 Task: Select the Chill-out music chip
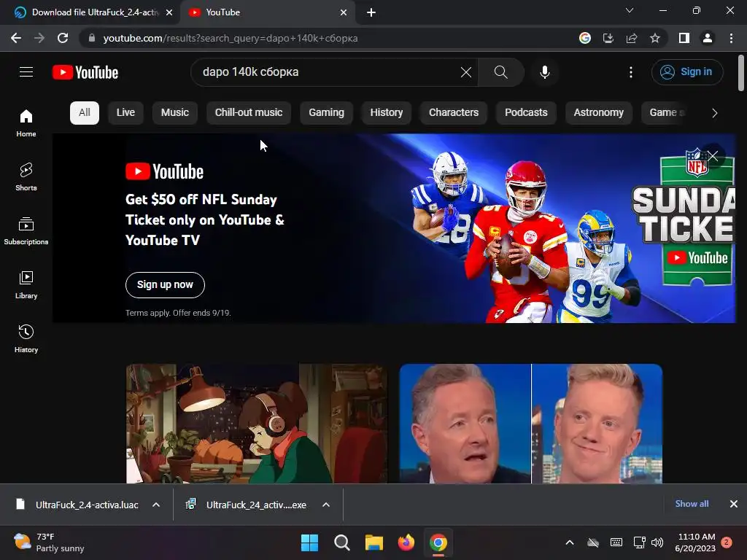[249, 113]
